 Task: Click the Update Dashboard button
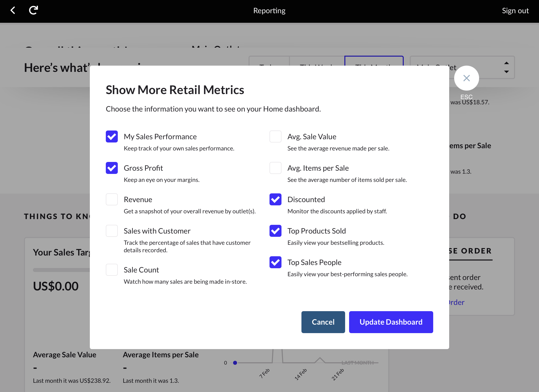click(391, 322)
